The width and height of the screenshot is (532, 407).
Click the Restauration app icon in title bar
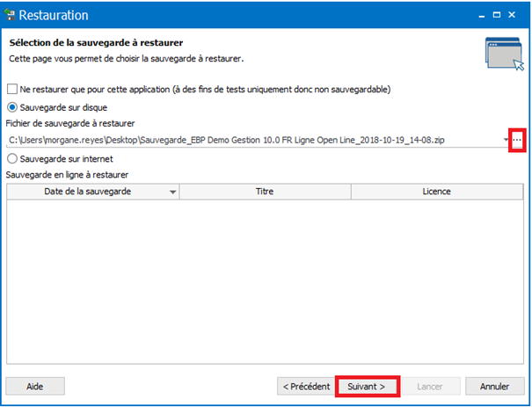(x=10, y=15)
